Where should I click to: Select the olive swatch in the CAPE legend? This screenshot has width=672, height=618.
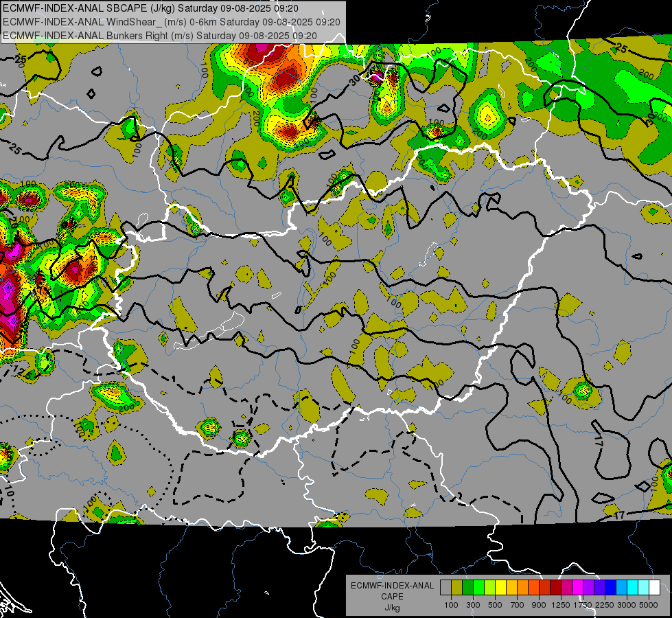pos(457,588)
